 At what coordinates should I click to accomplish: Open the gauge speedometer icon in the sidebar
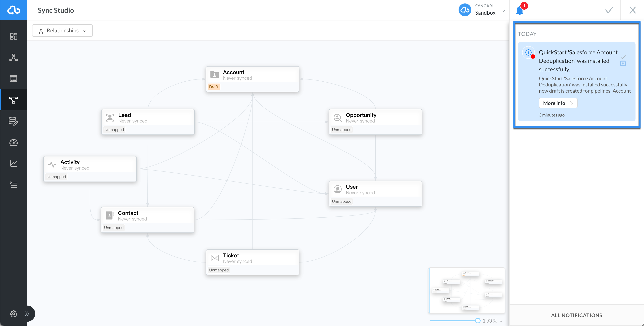point(14,143)
